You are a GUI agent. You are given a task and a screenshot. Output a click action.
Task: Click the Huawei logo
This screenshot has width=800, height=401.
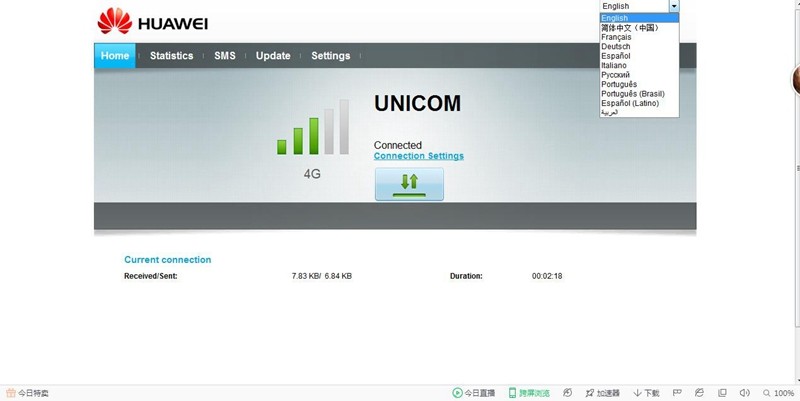pos(153,21)
